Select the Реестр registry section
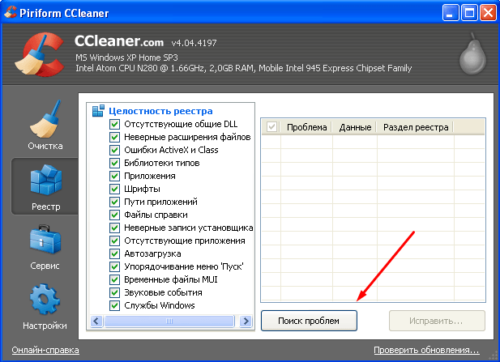This screenshot has width=500, height=362. click(x=46, y=187)
